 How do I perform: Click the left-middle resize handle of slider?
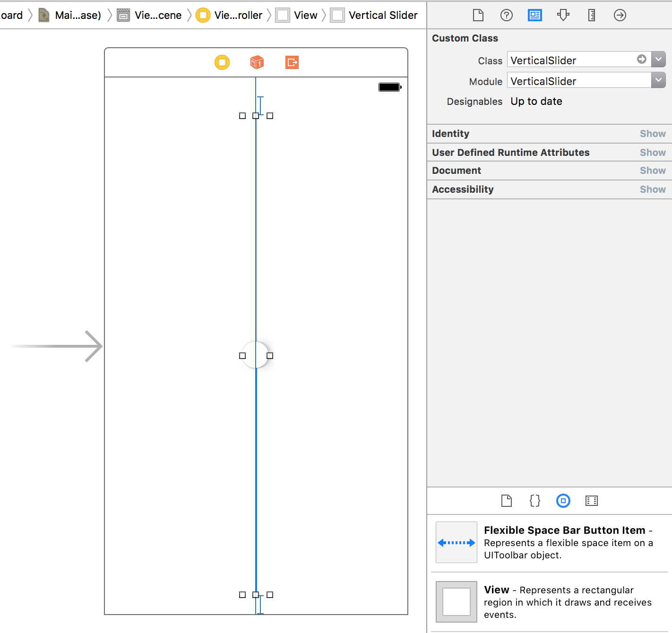(242, 356)
